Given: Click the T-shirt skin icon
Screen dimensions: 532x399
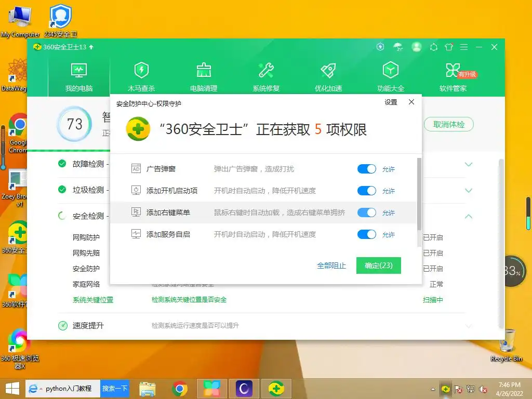Looking at the screenshot, I should tap(449, 47).
